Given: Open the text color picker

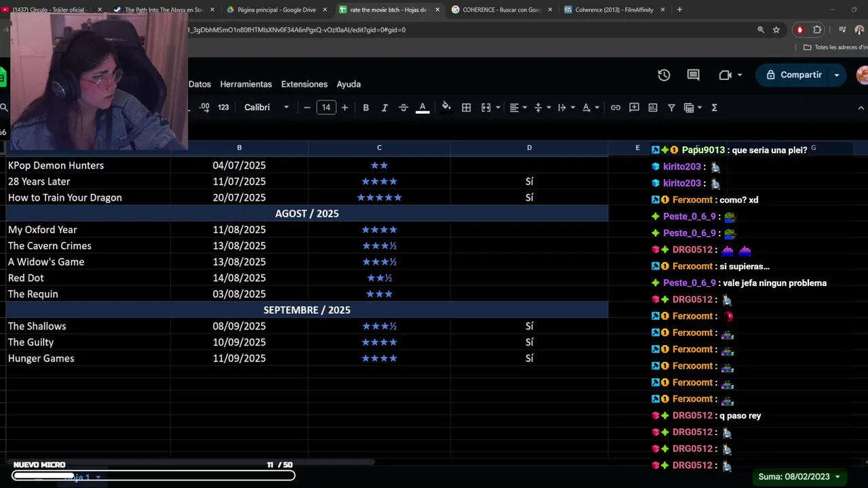Looking at the screenshot, I should point(422,107).
